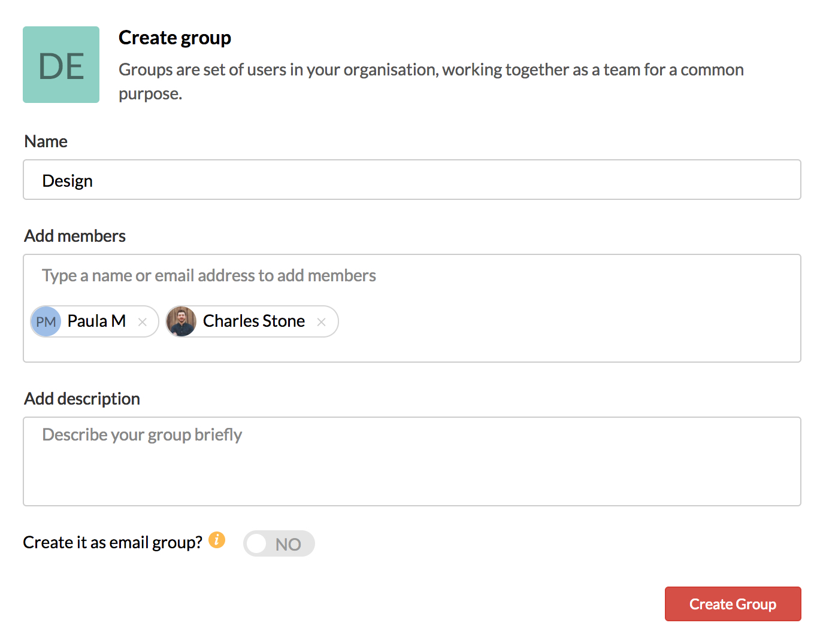Open the email group info icon
817x644 pixels.
pyautogui.click(x=217, y=540)
